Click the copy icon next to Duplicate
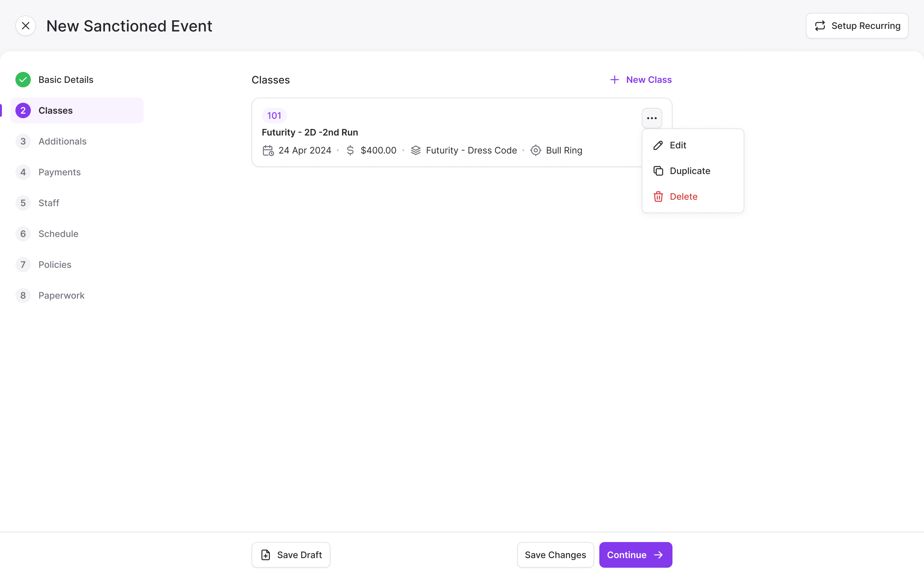Screen dimensions: 924x578 point(658,171)
